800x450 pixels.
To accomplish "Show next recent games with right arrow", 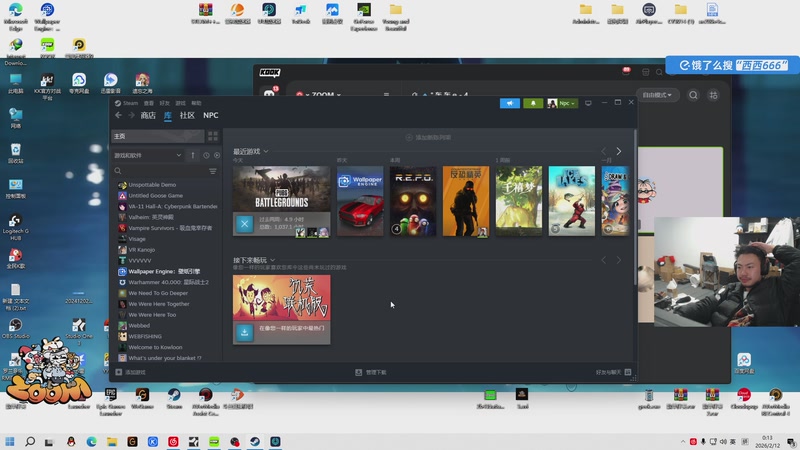I will pos(619,152).
